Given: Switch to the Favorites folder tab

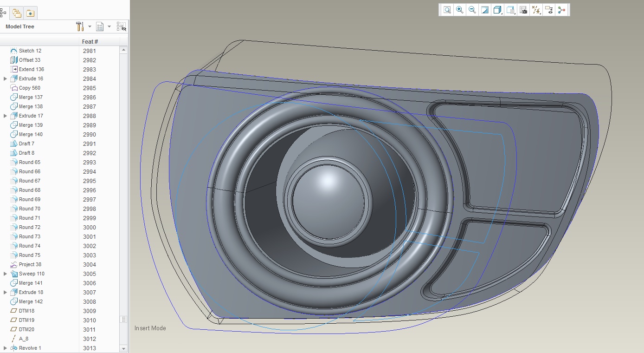Looking at the screenshot, I should [30, 13].
